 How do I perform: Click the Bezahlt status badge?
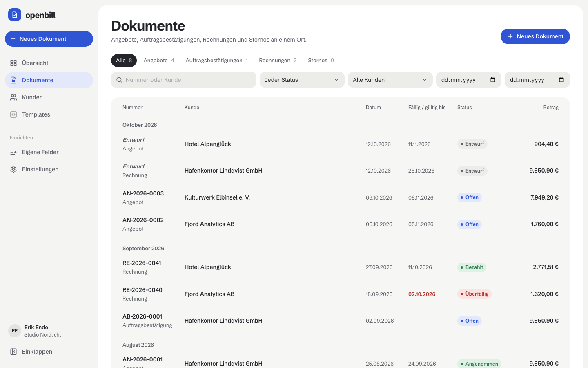[472, 267]
